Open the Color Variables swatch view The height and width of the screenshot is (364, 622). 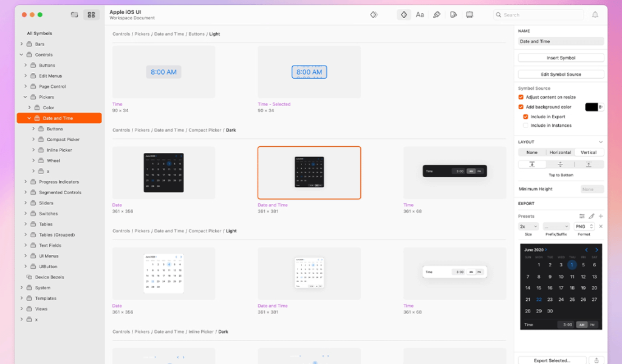click(453, 15)
